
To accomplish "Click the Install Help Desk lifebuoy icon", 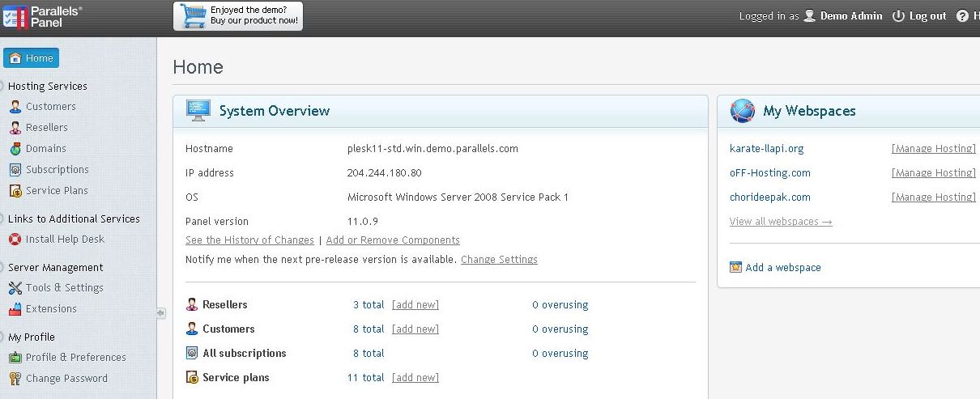I will [15, 240].
